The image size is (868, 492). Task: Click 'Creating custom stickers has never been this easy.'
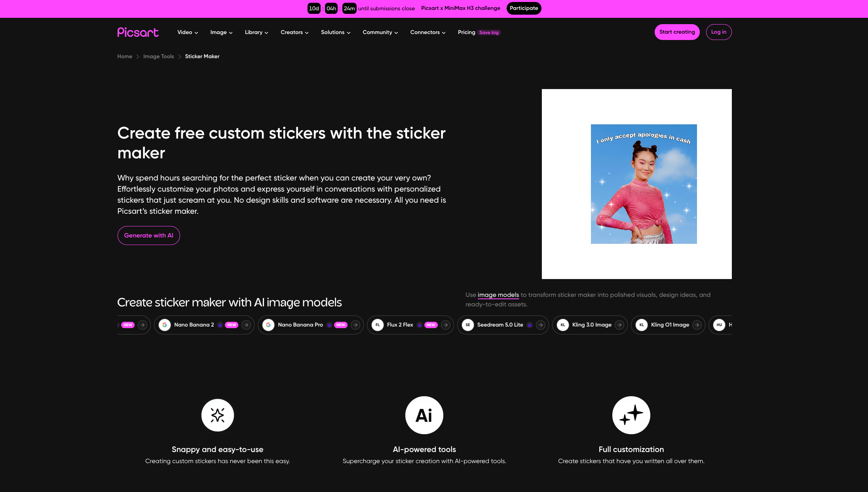tap(218, 461)
